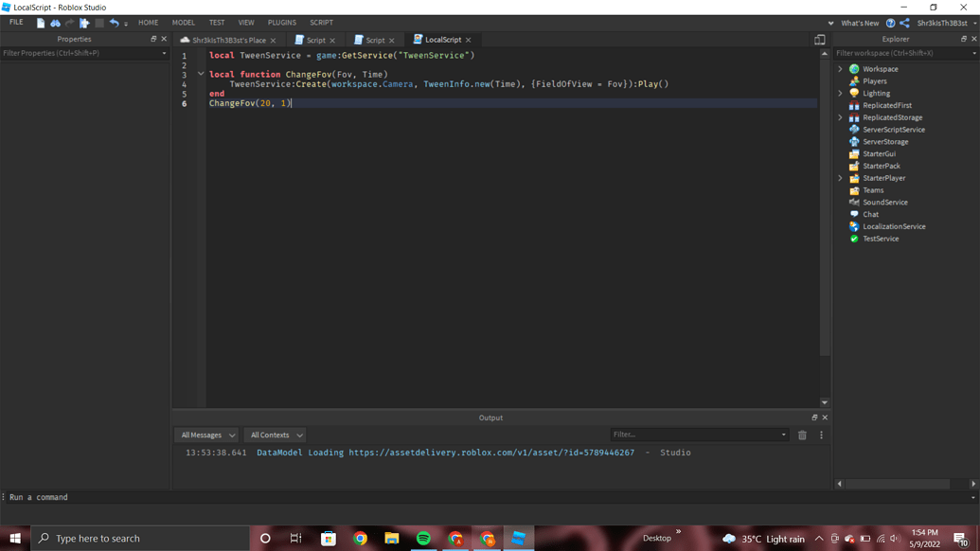Image resolution: width=980 pixels, height=551 pixels.
Task: Select the Players service icon
Action: [x=854, y=81]
